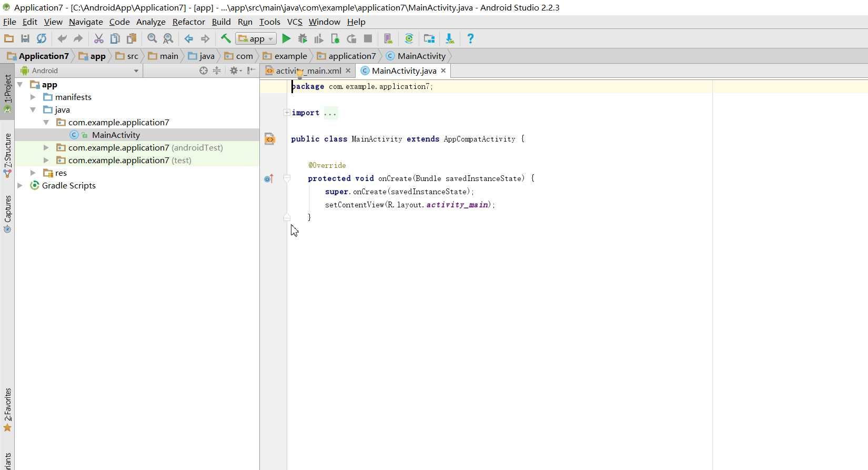Open the app run configuration dropdown
868x470 pixels.
(x=256, y=38)
